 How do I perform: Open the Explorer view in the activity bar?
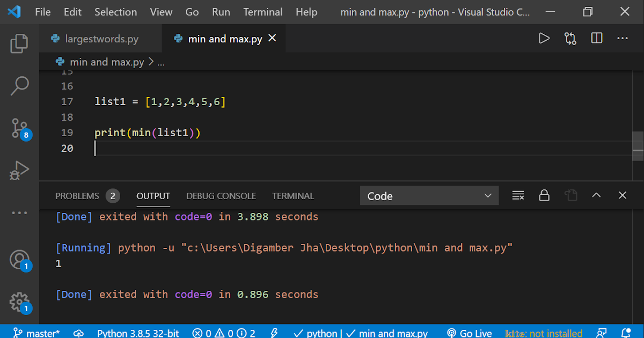(19, 43)
